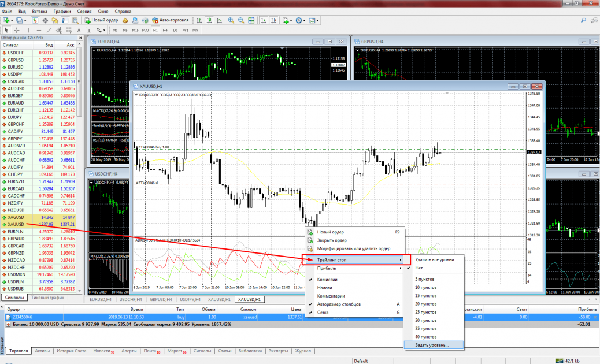The height and width of the screenshot is (364, 600).
Task: Click the tile windows icon
Action: click(251, 20)
